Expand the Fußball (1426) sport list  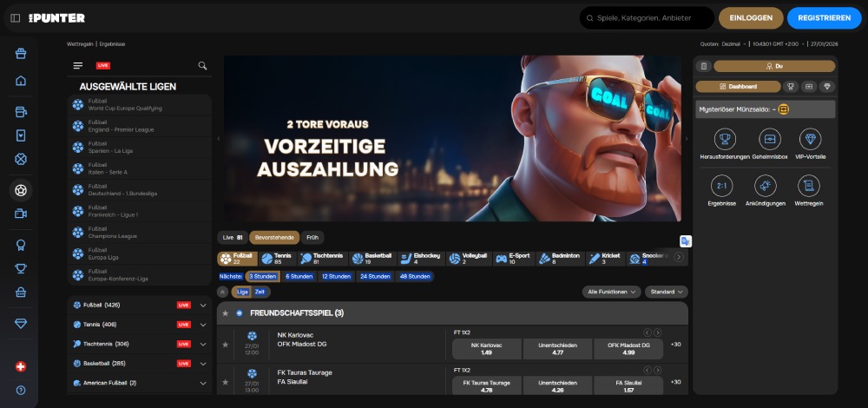click(203, 305)
